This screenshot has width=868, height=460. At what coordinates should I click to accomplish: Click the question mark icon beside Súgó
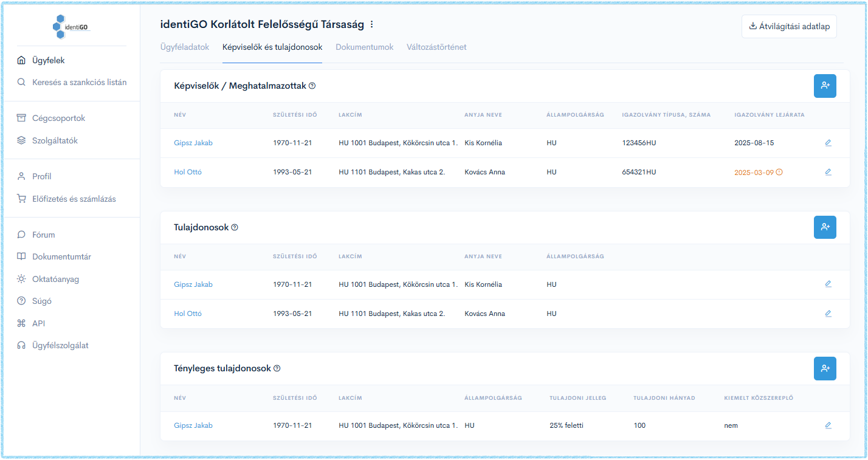[x=21, y=301]
